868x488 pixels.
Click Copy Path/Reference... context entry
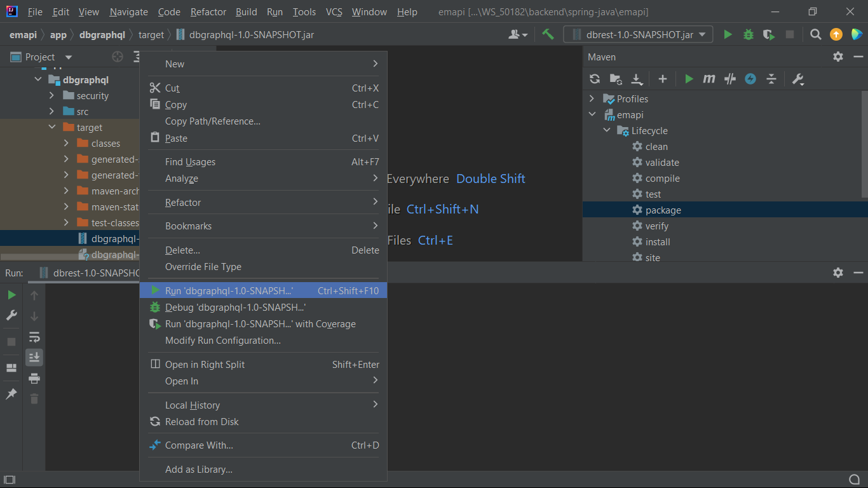[x=263, y=121]
